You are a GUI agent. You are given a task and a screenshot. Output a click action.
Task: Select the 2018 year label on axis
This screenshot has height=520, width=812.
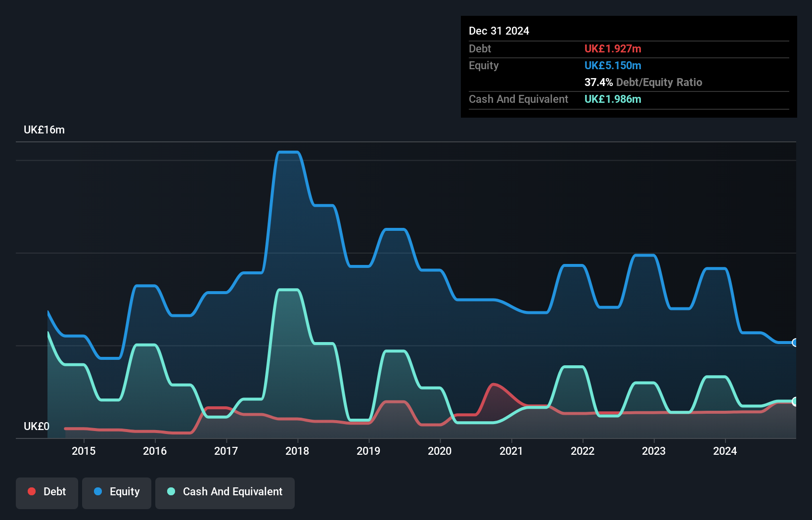click(x=297, y=451)
